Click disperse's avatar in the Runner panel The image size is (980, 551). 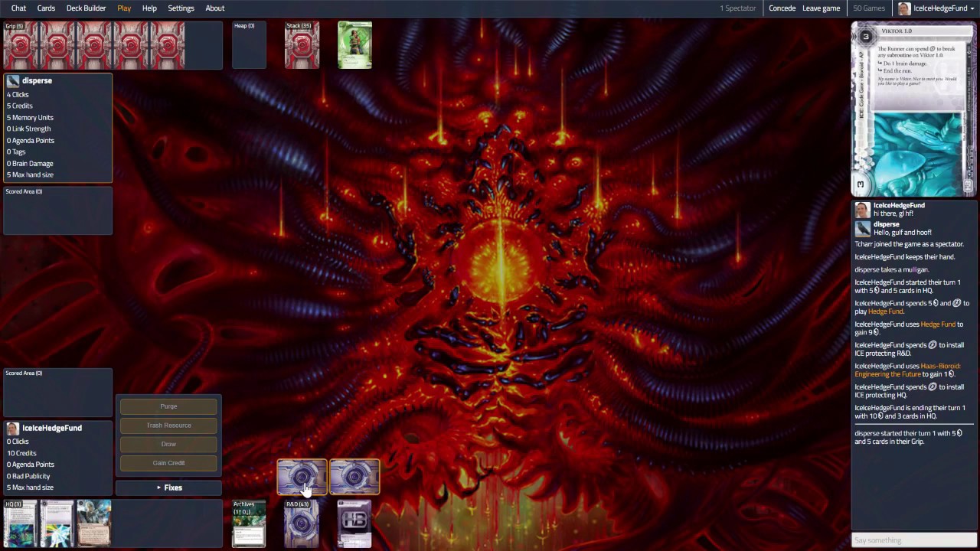click(x=13, y=80)
